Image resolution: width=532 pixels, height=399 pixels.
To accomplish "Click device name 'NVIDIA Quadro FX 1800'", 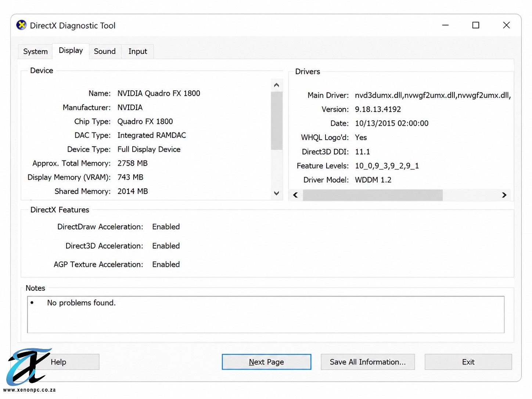I will coord(159,93).
